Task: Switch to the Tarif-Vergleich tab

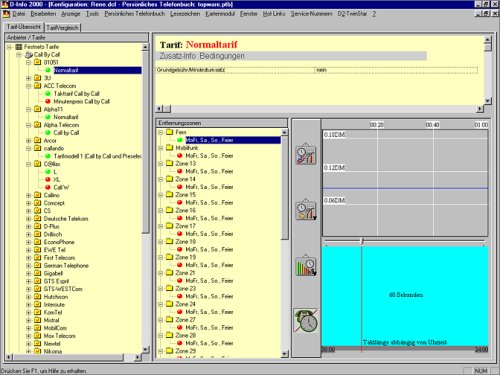Action: pyautogui.click(x=62, y=28)
